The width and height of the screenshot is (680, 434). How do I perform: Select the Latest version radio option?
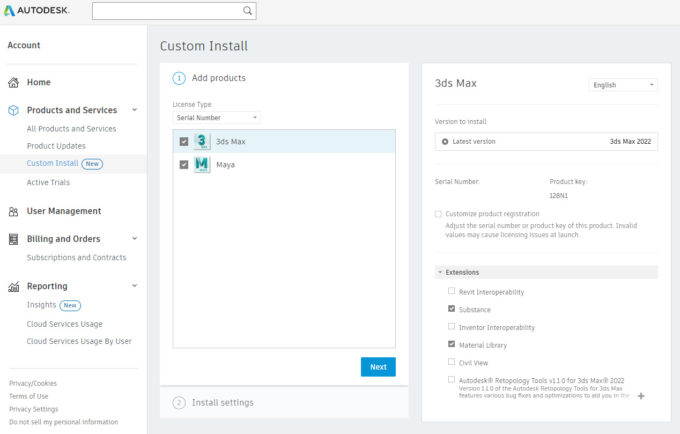445,141
